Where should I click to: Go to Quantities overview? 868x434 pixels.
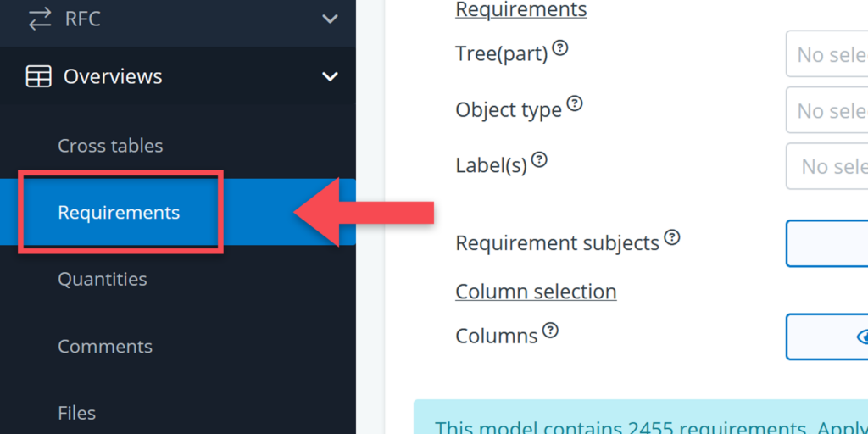coord(102,279)
